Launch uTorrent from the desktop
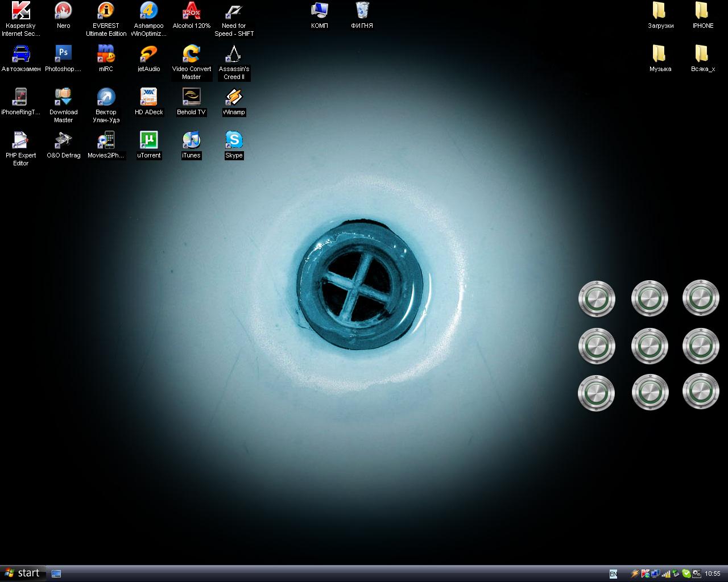The width and height of the screenshot is (728, 582). coord(148,140)
